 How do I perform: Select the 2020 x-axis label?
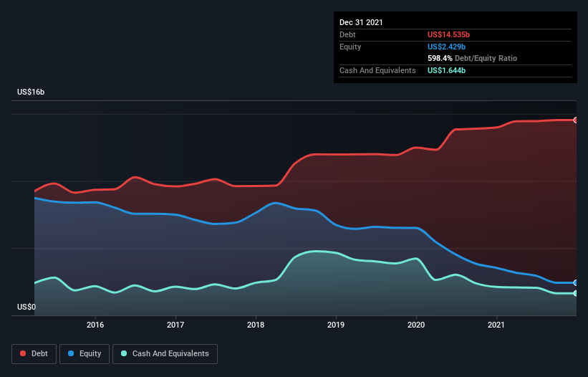click(x=416, y=325)
